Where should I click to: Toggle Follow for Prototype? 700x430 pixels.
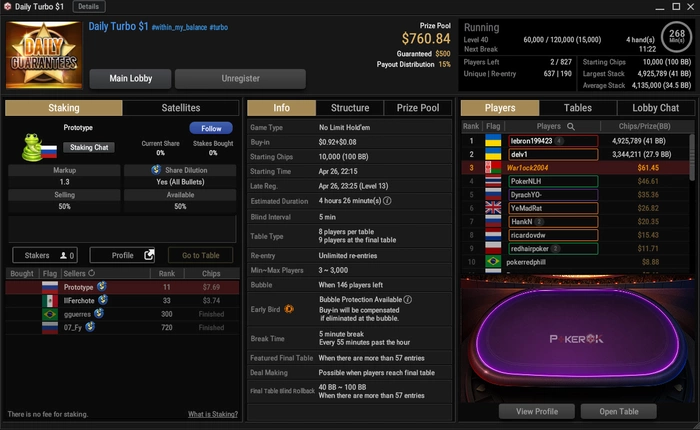pos(211,128)
